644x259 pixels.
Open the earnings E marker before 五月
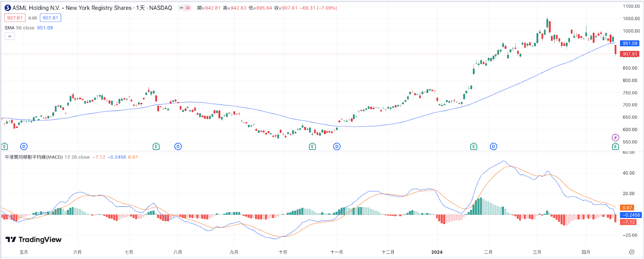(x=5, y=146)
